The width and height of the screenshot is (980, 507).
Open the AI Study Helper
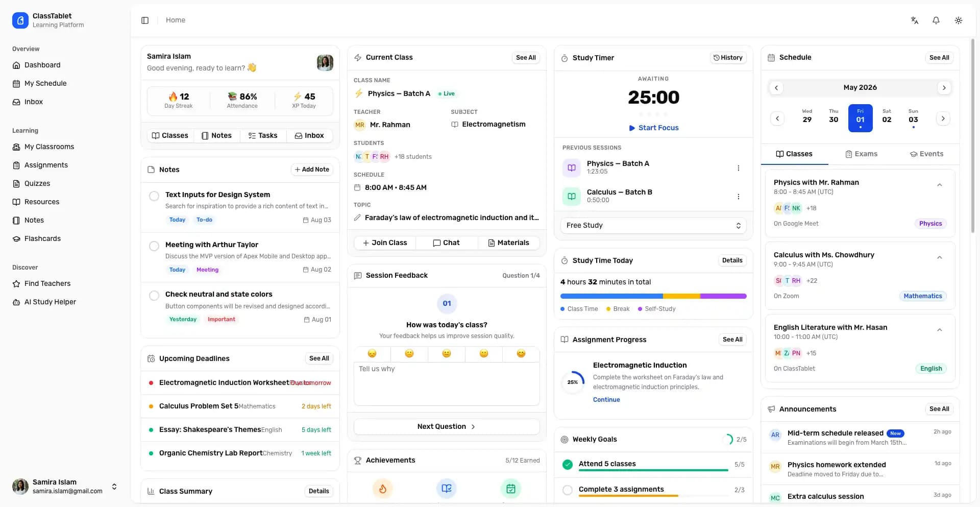coord(50,302)
